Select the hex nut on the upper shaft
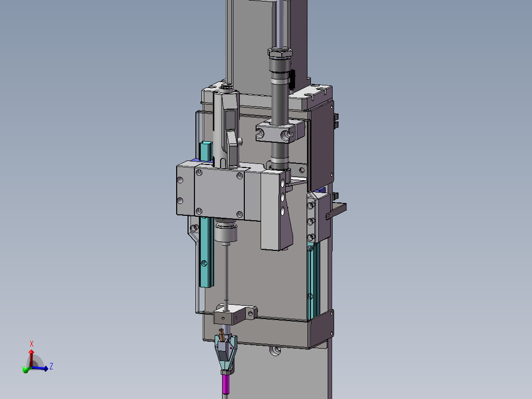The image size is (532, 399). (x=280, y=52)
